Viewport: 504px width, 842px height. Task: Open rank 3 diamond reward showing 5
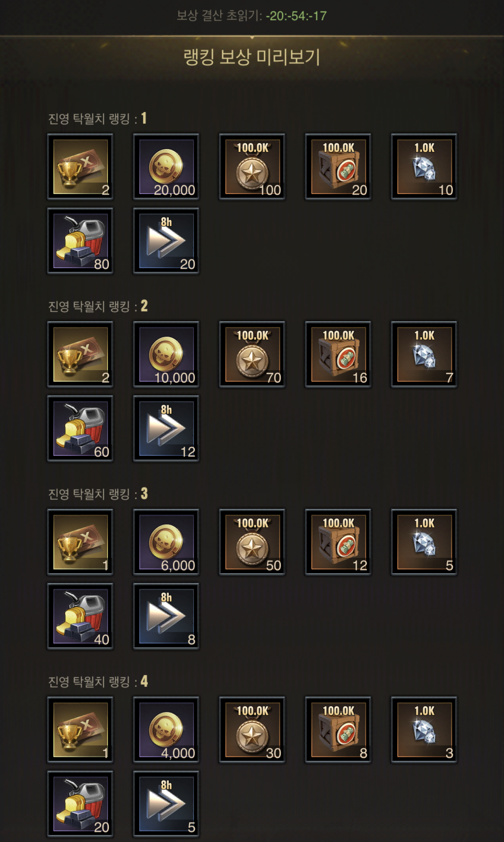pyautogui.click(x=424, y=542)
